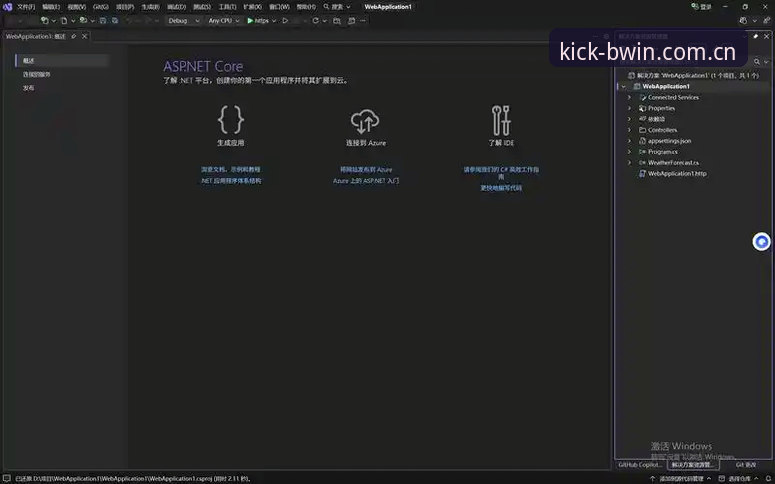
Task: Open the Azure 上的 ASP.NET 入门 link
Action: tap(366, 181)
